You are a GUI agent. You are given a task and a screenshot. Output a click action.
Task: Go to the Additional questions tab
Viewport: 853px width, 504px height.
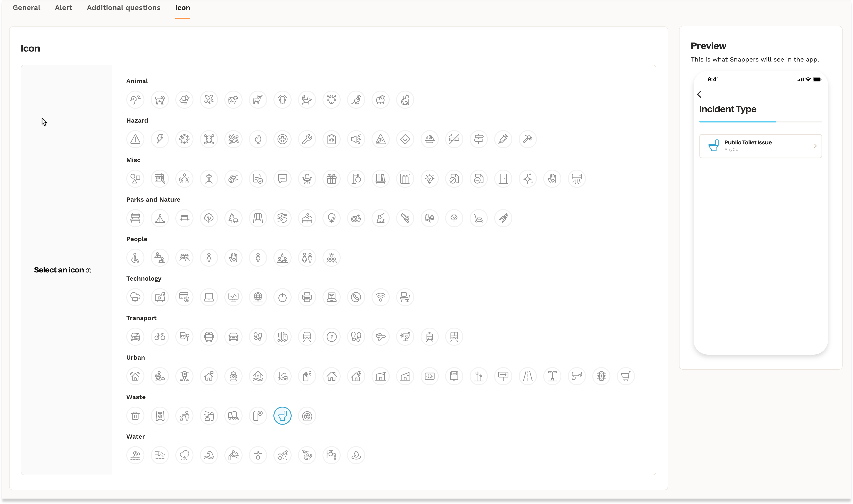point(124,7)
